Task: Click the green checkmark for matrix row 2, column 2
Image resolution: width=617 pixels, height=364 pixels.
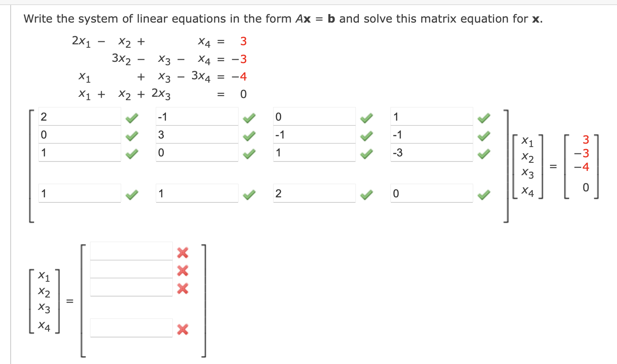Action: pos(249,136)
